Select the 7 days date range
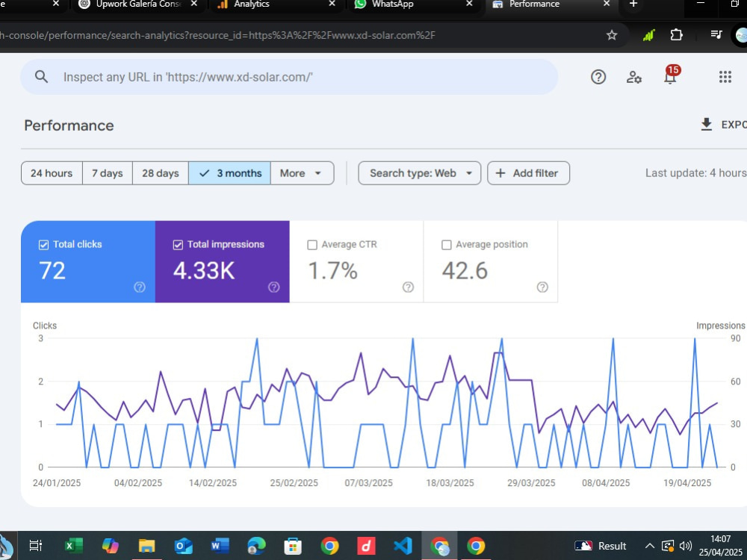Screen dimensions: 747x560 coord(107,173)
